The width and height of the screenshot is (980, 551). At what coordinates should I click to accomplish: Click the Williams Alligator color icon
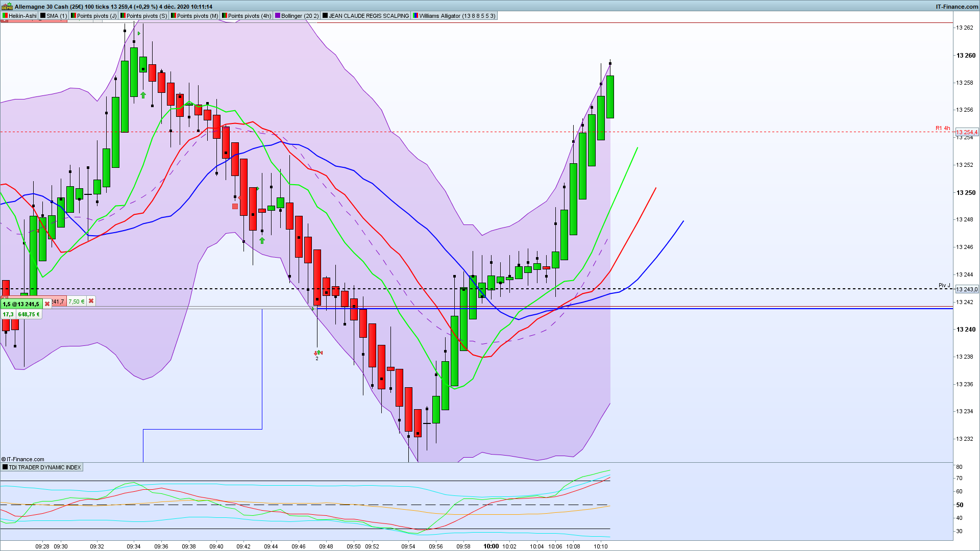click(415, 16)
